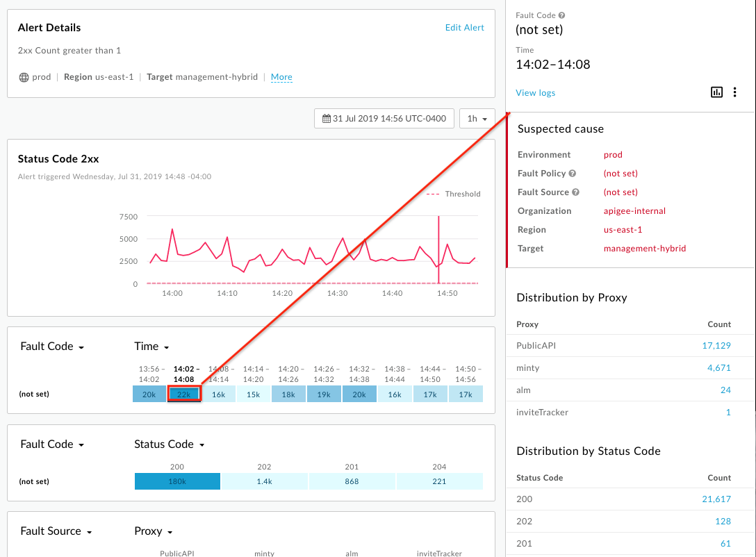Open the bar chart view icon near View logs
The height and width of the screenshot is (557, 756).
[716, 92]
